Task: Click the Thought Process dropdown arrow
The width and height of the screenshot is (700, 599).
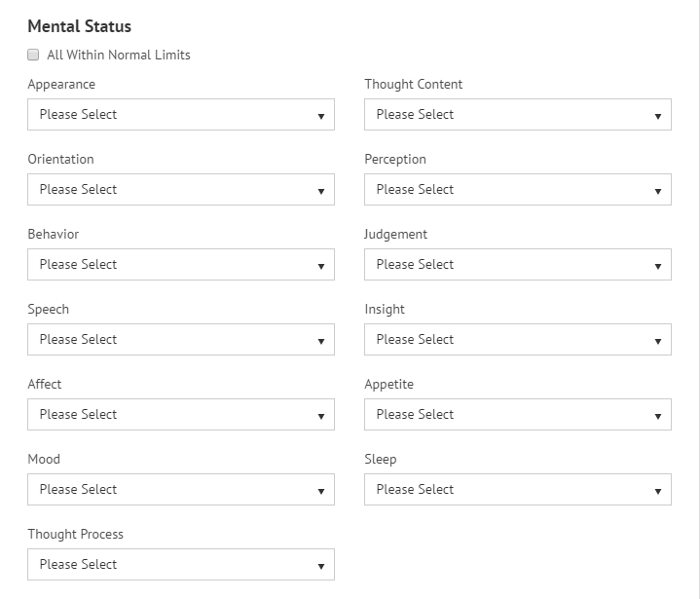Action: (321, 566)
